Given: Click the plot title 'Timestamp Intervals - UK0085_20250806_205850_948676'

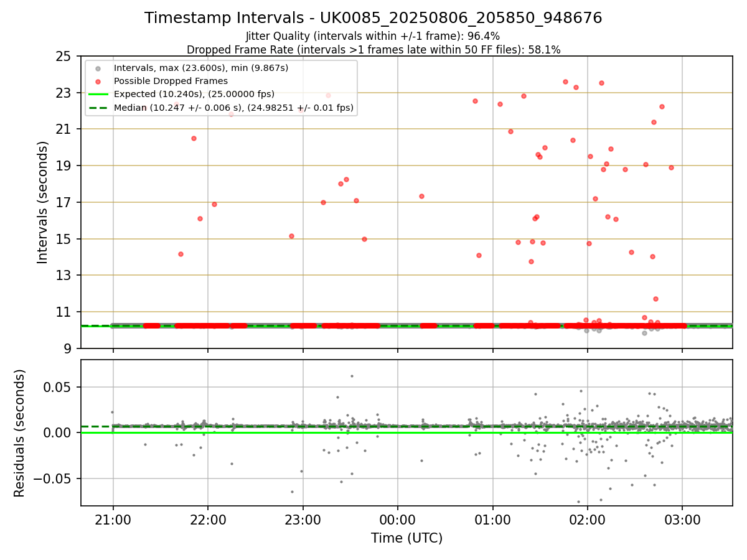Looking at the screenshot, I should click(x=374, y=18).
